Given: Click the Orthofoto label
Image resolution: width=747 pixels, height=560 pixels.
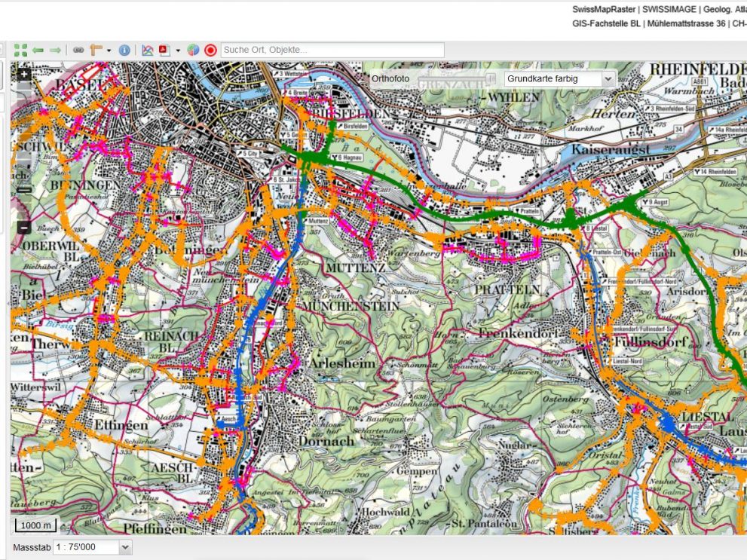Looking at the screenshot, I should point(390,78).
